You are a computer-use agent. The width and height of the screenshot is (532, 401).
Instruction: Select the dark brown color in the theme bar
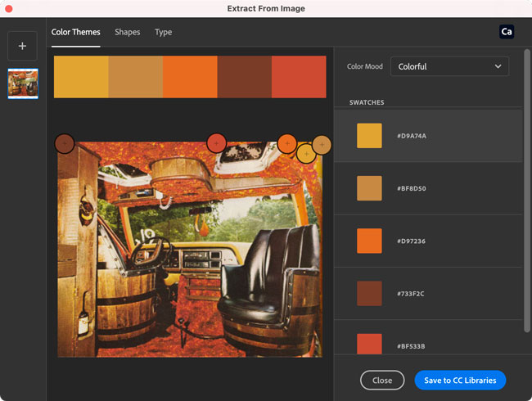pos(245,77)
